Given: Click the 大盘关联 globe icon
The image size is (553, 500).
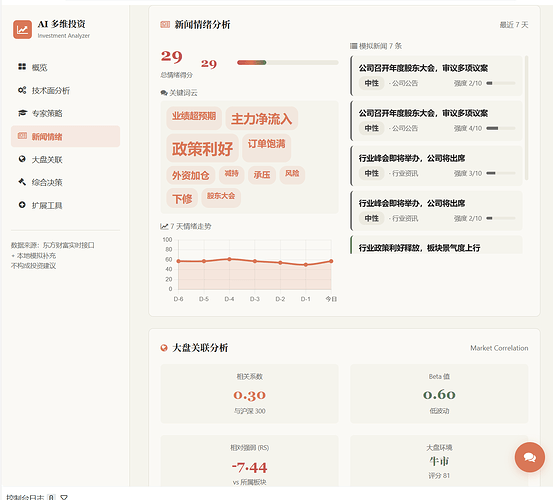Looking at the screenshot, I should click(x=22, y=159).
